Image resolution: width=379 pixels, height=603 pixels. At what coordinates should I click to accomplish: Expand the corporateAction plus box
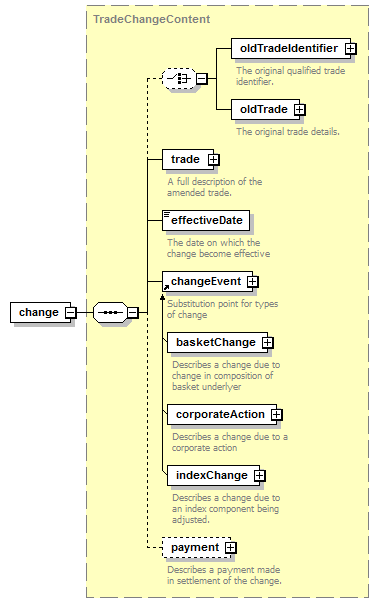point(276,414)
